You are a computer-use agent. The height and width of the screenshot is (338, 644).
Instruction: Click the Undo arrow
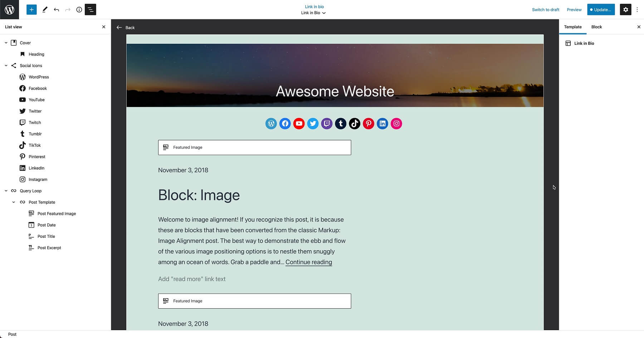click(x=56, y=9)
